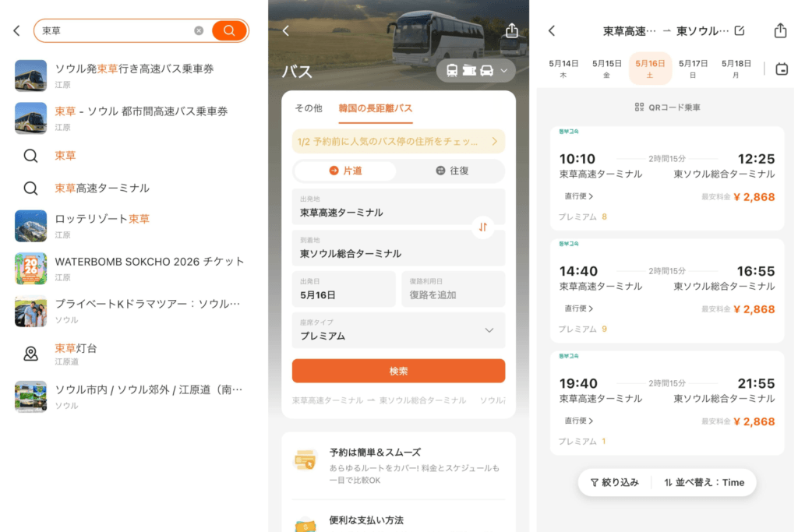Edit 到着地 東ソウル総合ターミナル field

click(x=398, y=248)
